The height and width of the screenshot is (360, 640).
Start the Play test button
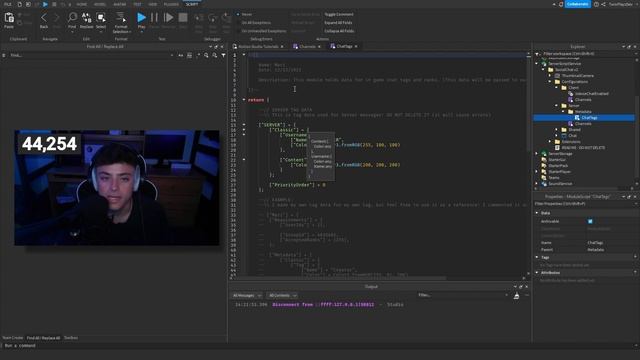141,17
